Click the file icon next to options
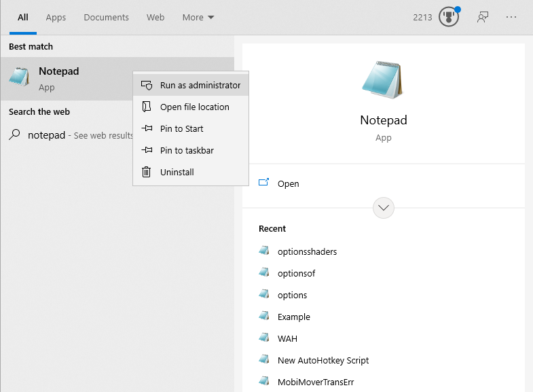This screenshot has width=533, height=392. (x=263, y=294)
